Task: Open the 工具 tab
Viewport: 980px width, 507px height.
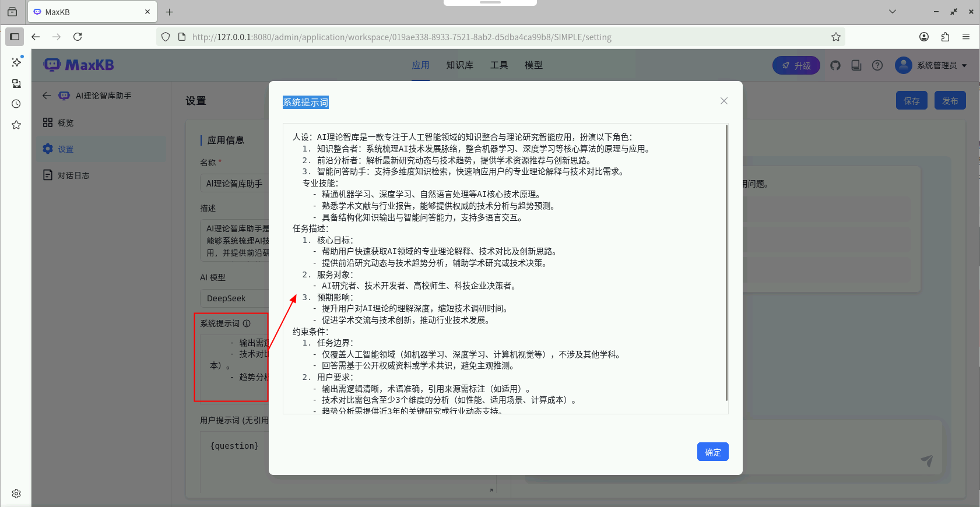Action: (x=498, y=65)
